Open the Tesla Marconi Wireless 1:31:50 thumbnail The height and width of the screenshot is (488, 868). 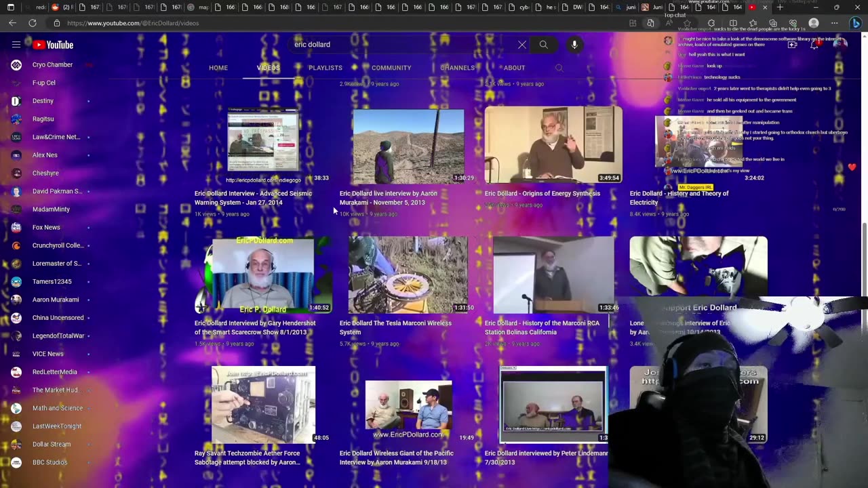[408, 275]
